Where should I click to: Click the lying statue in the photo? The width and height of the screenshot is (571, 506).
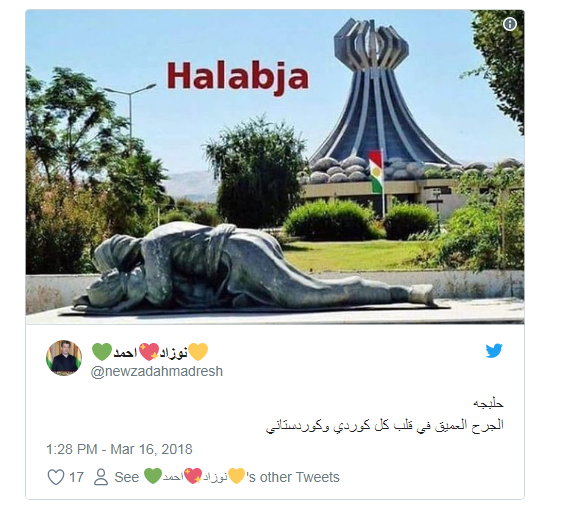tap(255, 268)
